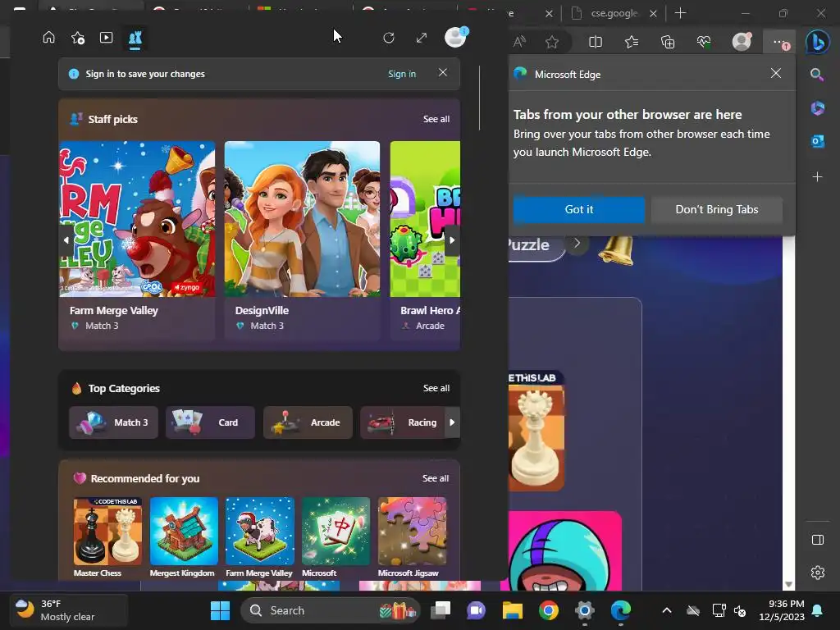The width and height of the screenshot is (840, 630).
Task: Open Farm Merge Valley staff pick card
Action: point(137,240)
